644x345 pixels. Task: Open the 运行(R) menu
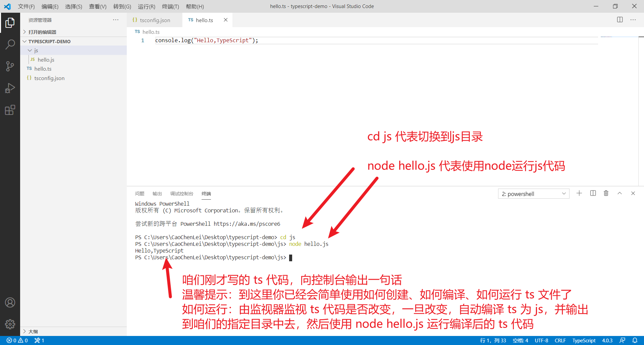pyautogui.click(x=147, y=6)
